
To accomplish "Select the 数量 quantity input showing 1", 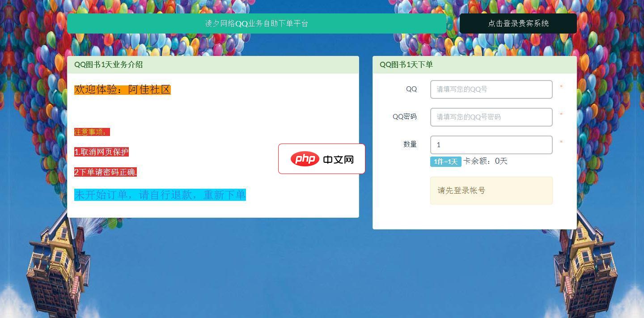I will 491,145.
